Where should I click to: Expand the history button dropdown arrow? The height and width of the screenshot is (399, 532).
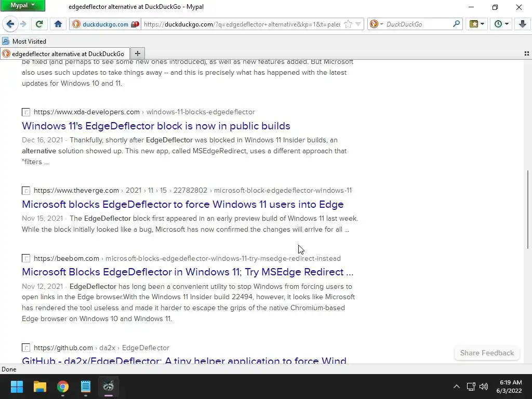pyautogui.click(x=507, y=24)
